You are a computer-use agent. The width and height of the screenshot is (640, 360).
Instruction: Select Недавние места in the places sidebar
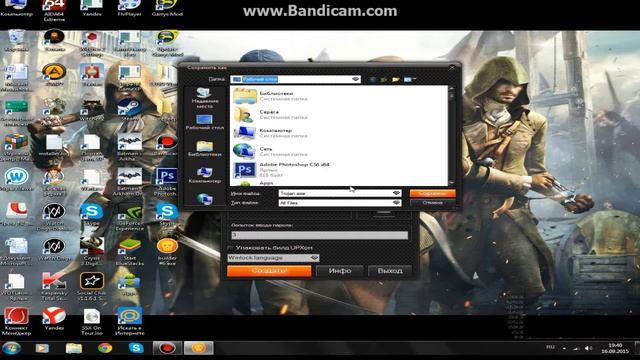pyautogui.click(x=204, y=98)
